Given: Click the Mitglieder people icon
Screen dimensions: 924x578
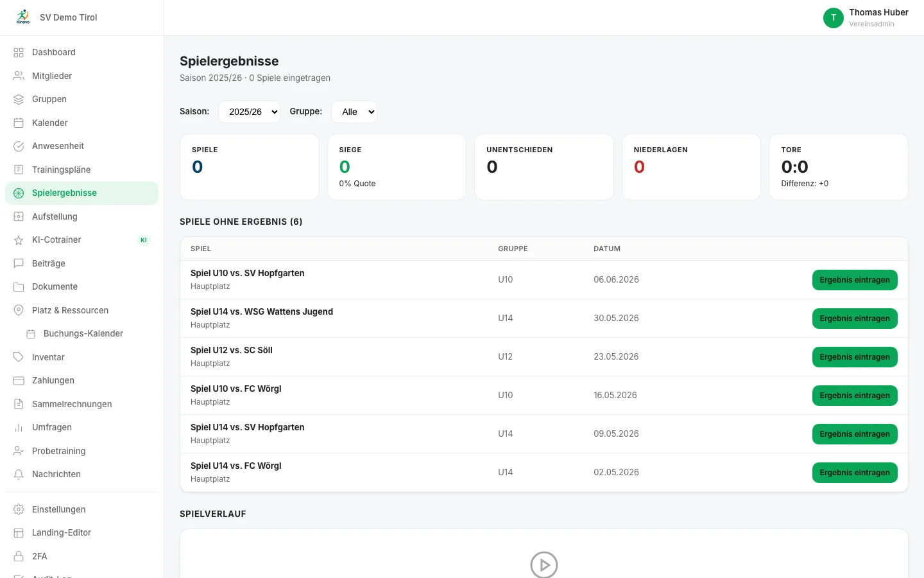Looking at the screenshot, I should [x=19, y=76].
